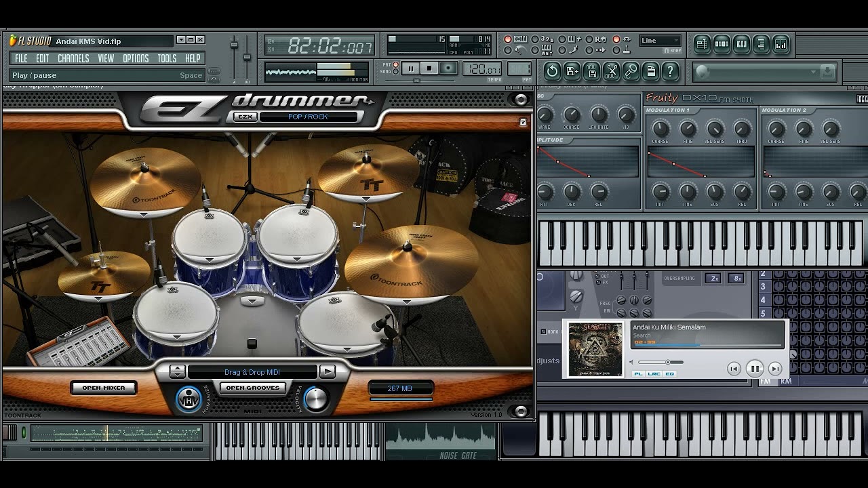Click the PL playlist button in media player

tap(639, 374)
